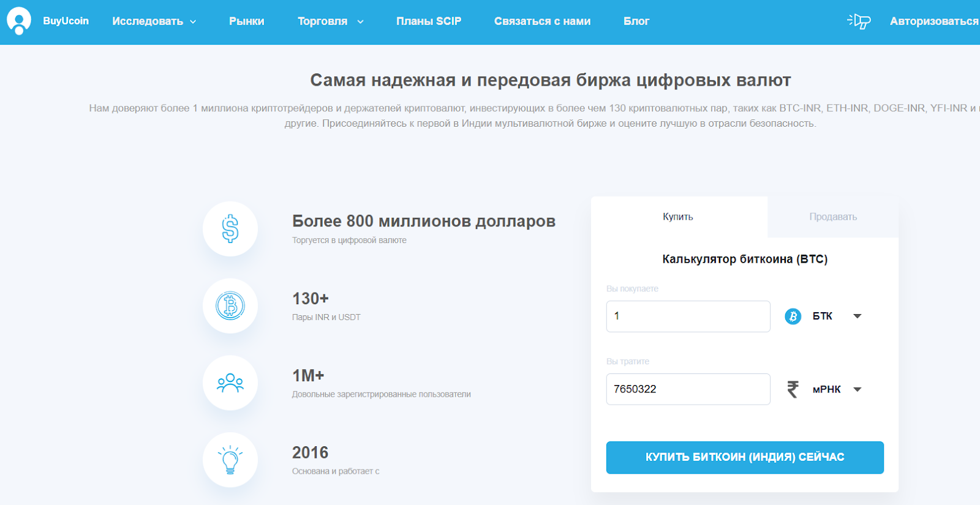Click the blue Bitcoin icon beside БТК
Viewport: 980px width, 505px height.
pos(793,316)
